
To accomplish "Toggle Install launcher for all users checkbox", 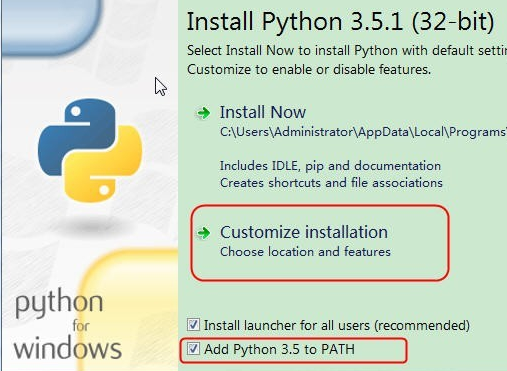I will pyautogui.click(x=193, y=324).
